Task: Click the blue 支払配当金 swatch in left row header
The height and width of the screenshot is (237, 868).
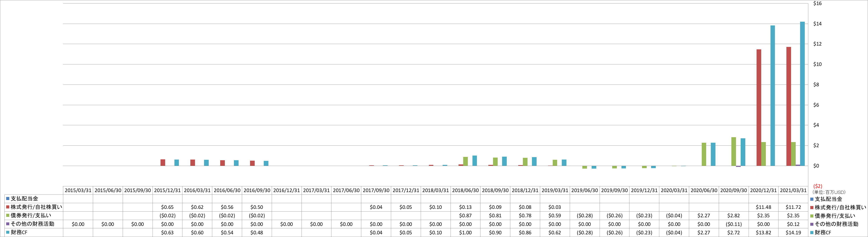Action: tap(8, 198)
